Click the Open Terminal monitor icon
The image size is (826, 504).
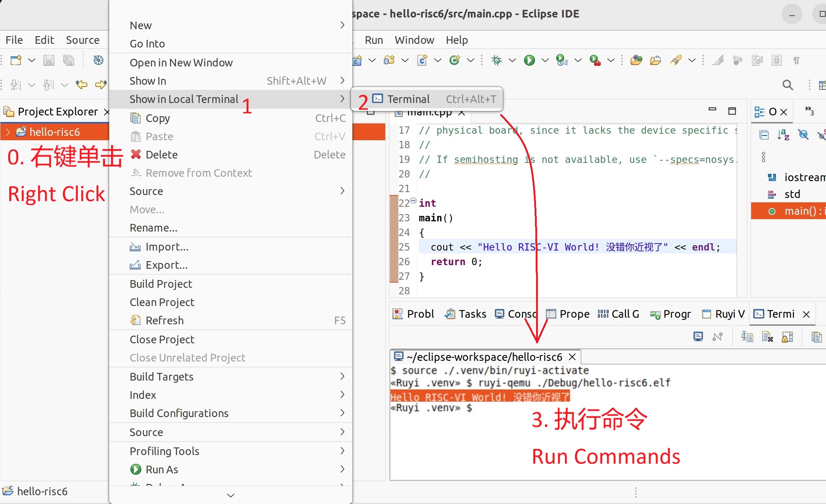tap(698, 336)
